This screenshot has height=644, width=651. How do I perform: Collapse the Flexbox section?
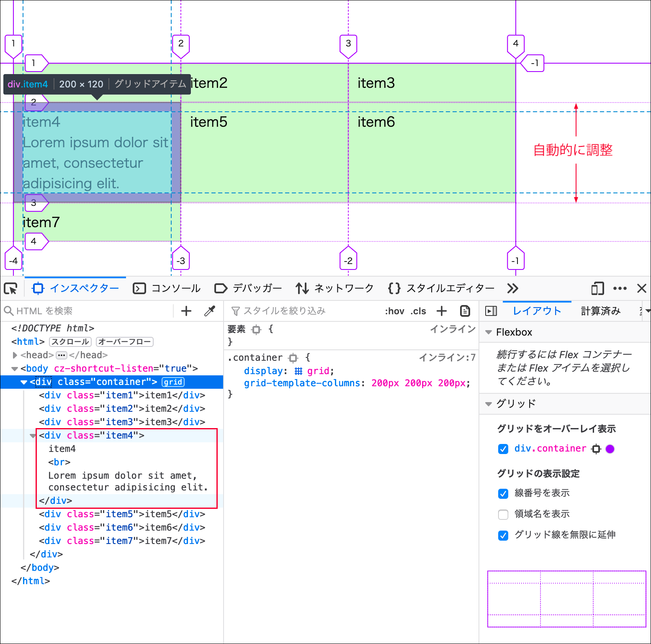point(488,332)
